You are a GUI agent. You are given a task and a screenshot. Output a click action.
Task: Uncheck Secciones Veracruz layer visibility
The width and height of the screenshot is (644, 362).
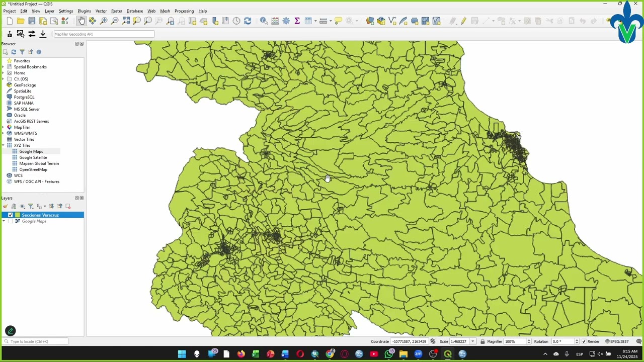coord(10,215)
